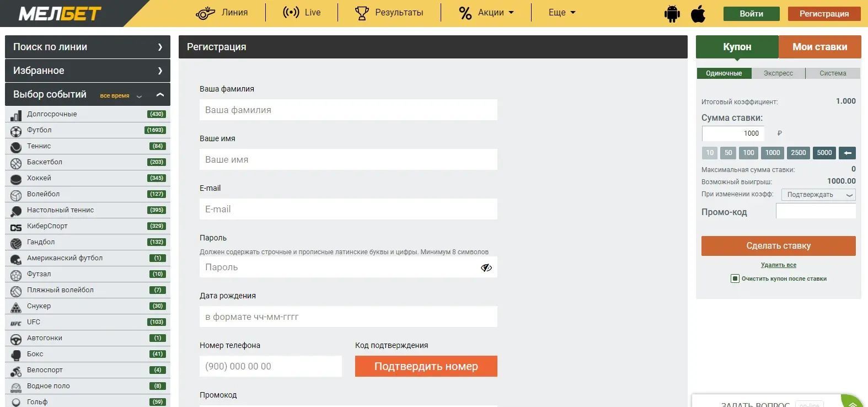Open the Подтверждать coefficient change dropdown
The width and height of the screenshot is (868, 407).
(818, 195)
